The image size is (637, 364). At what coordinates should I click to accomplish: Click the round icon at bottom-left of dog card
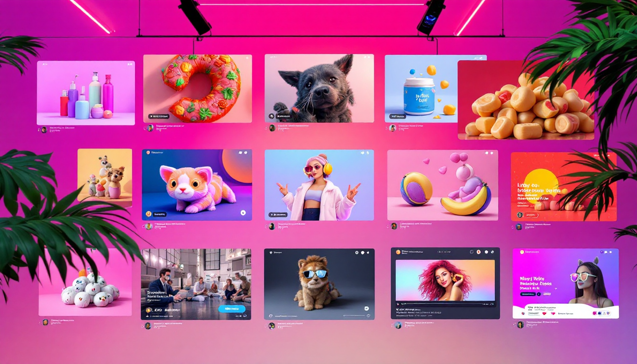pyautogui.click(x=272, y=116)
